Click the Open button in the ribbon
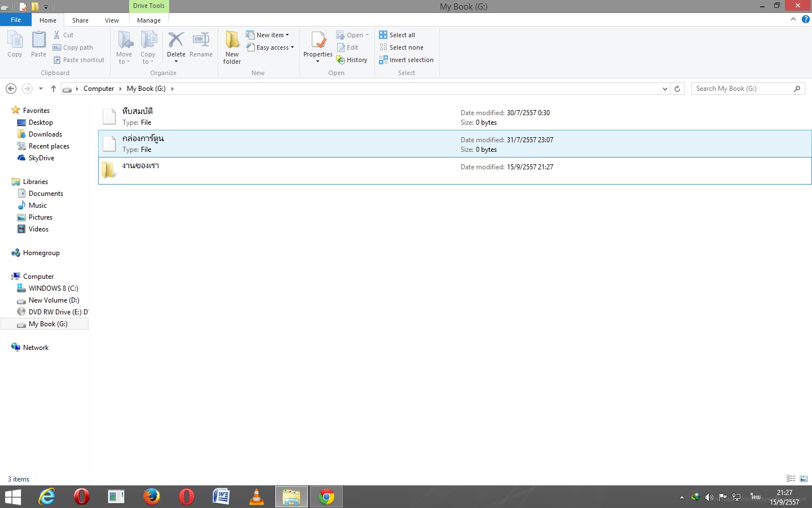 (352, 35)
